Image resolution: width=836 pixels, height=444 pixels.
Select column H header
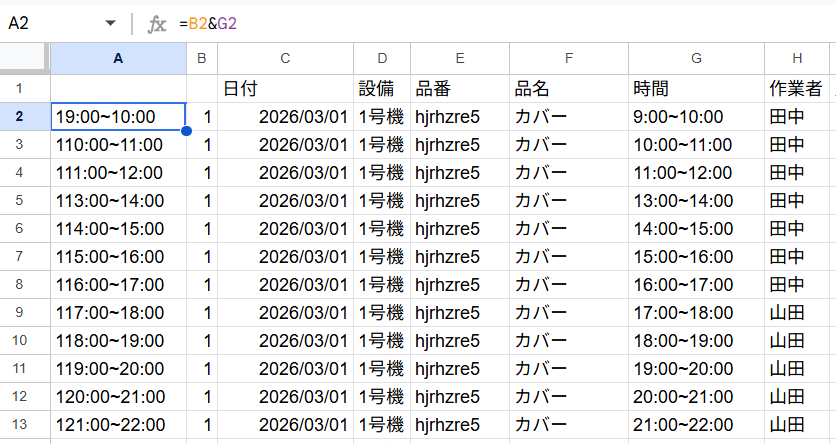coord(796,59)
